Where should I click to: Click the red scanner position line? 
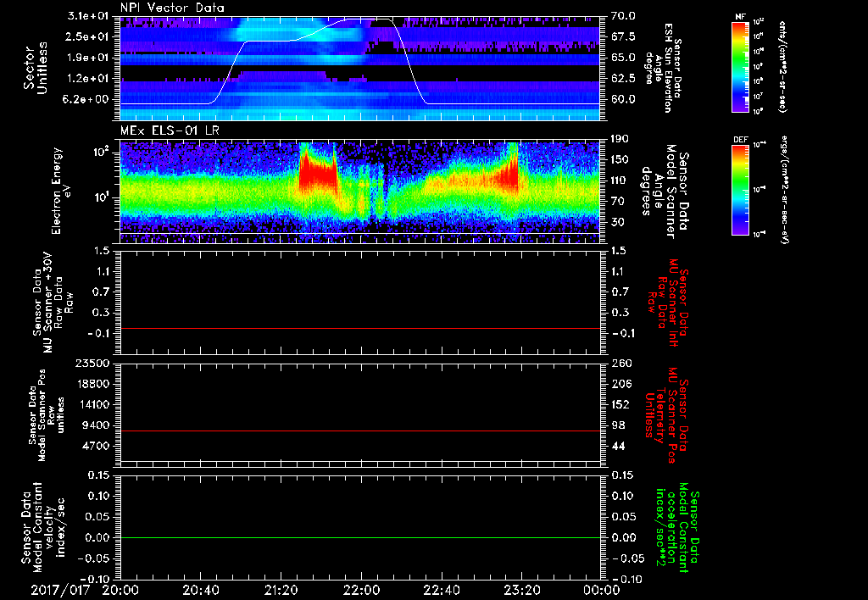click(360, 431)
